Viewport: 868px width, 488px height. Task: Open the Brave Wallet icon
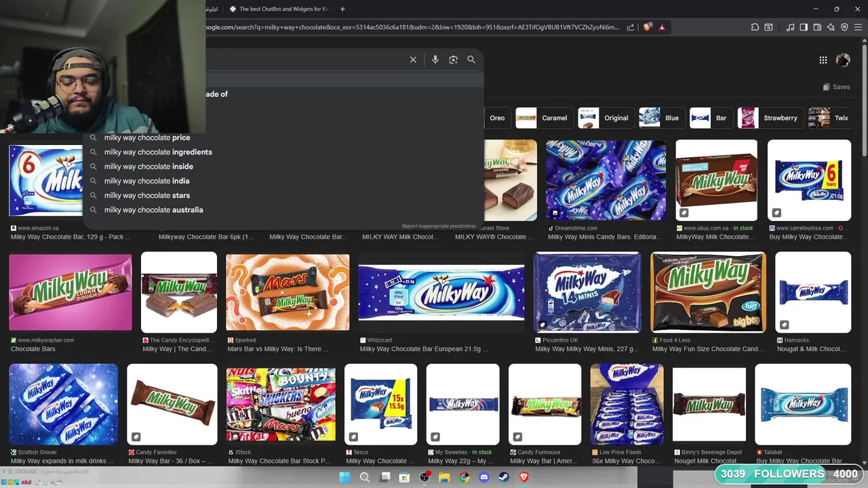point(817,27)
